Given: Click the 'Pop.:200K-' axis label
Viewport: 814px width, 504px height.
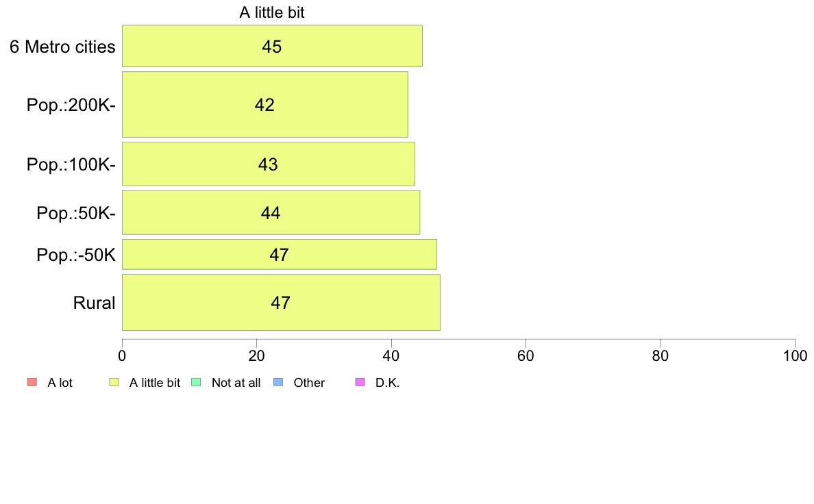Looking at the screenshot, I should 71,105.
